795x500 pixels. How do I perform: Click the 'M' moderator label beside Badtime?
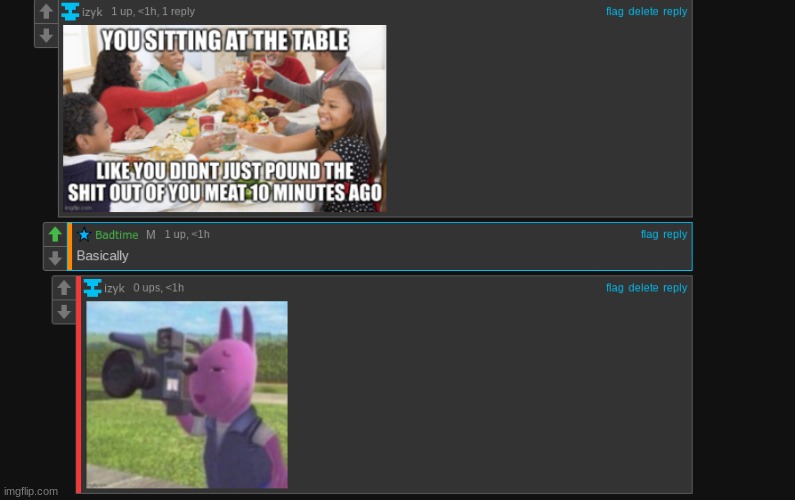pyautogui.click(x=151, y=234)
